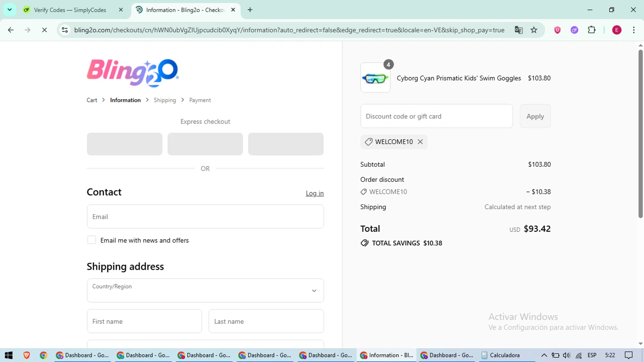Screen dimensions: 644x362
Task: Click the page vertical scrollbar
Action: click(x=640, y=134)
